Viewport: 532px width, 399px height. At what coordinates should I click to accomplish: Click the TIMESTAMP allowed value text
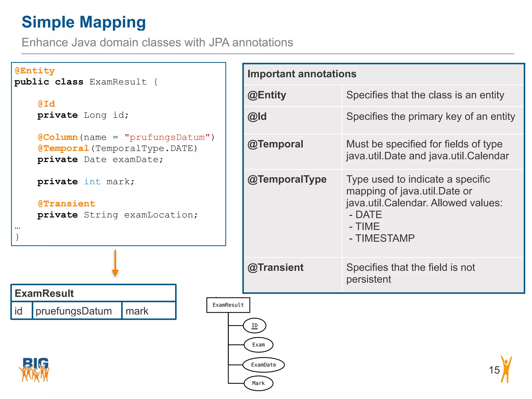(385, 238)
